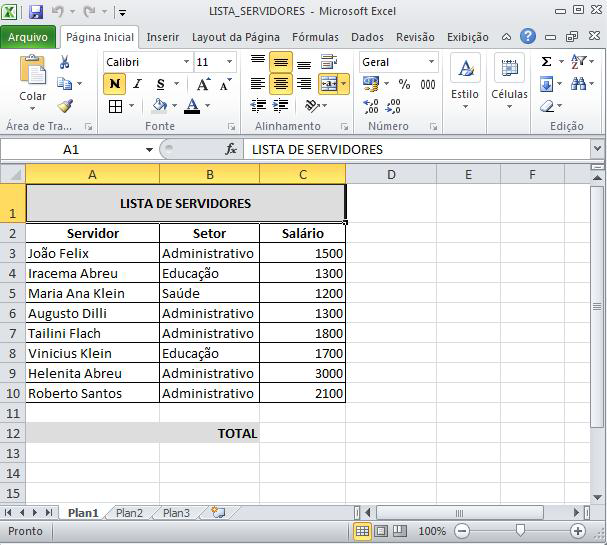Open the Geral number format dropdown
This screenshot has height=545, width=607.
coord(431,62)
